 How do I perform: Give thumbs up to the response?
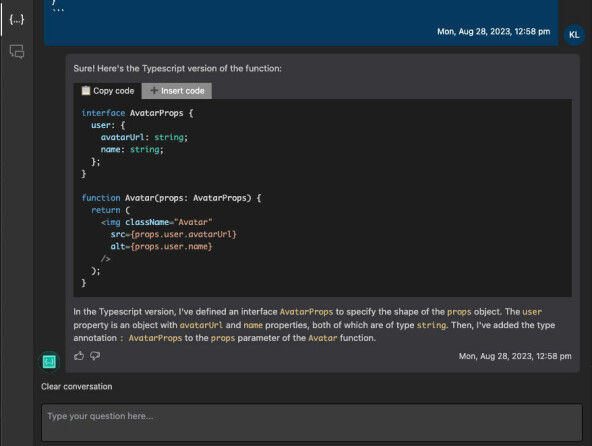point(79,356)
